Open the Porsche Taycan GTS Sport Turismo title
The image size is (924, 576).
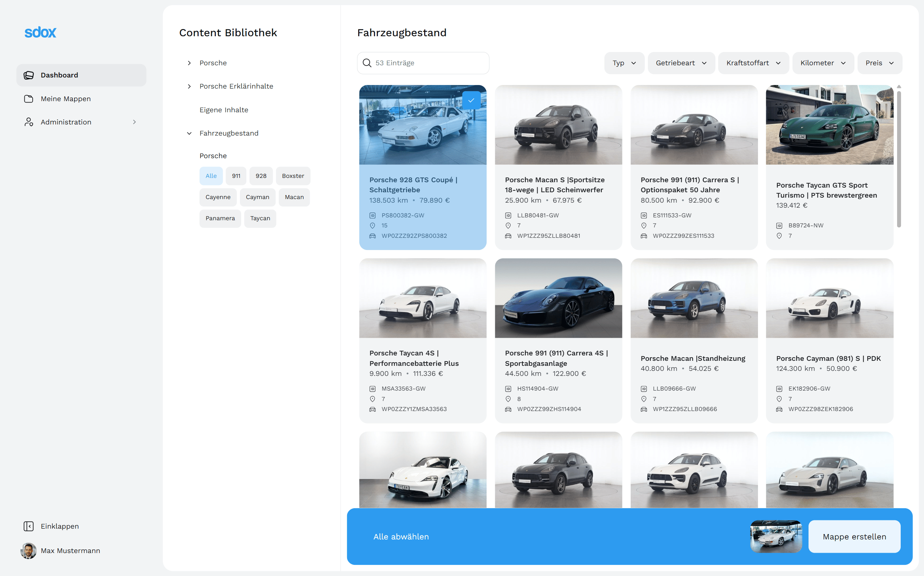pyautogui.click(x=826, y=190)
